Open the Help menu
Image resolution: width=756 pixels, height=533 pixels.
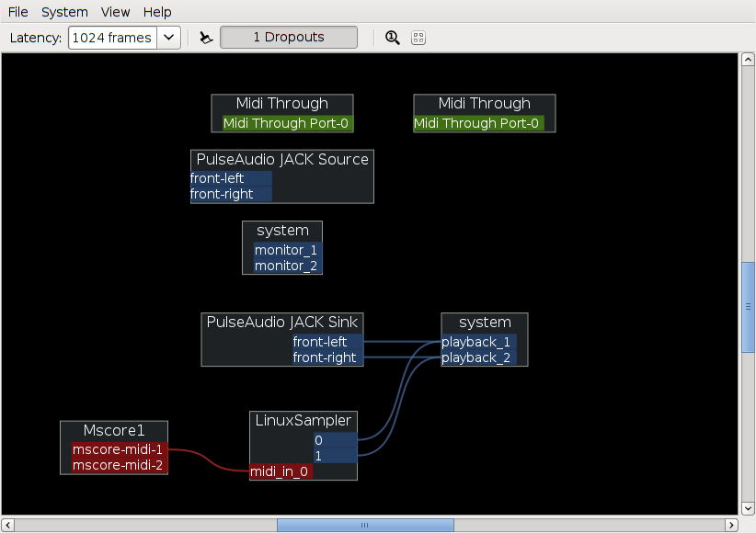tap(157, 12)
